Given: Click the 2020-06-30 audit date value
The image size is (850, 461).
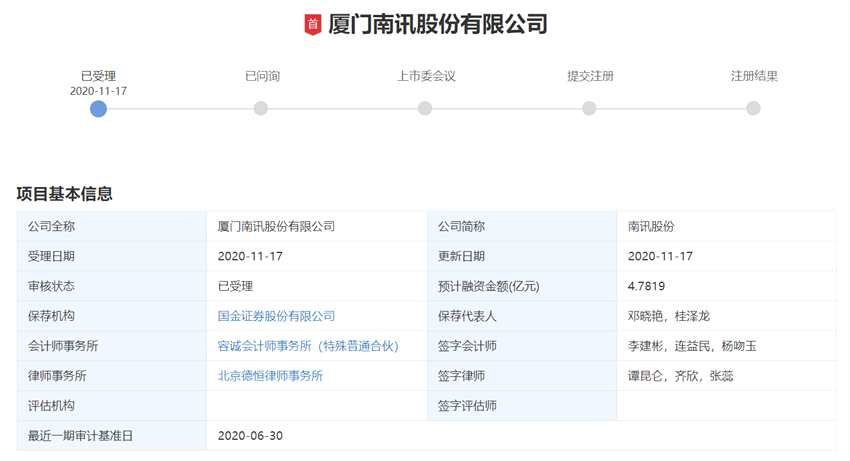Looking at the screenshot, I should click(250, 436).
